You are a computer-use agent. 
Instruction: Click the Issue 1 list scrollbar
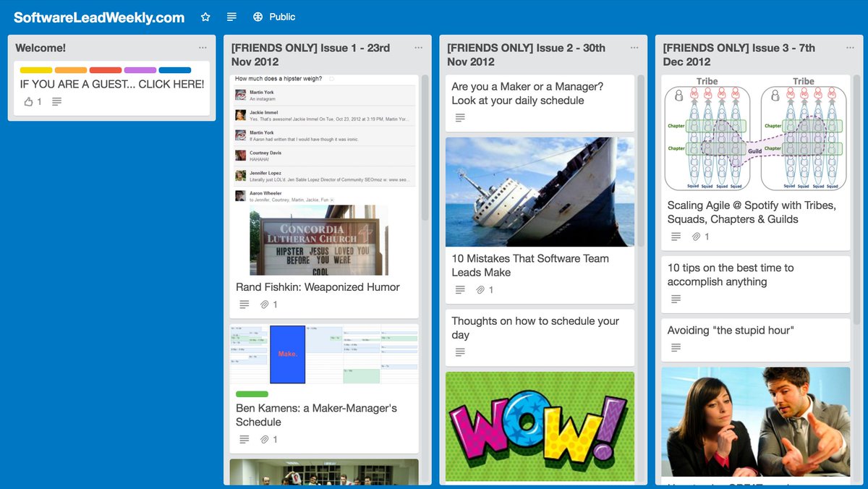425,148
